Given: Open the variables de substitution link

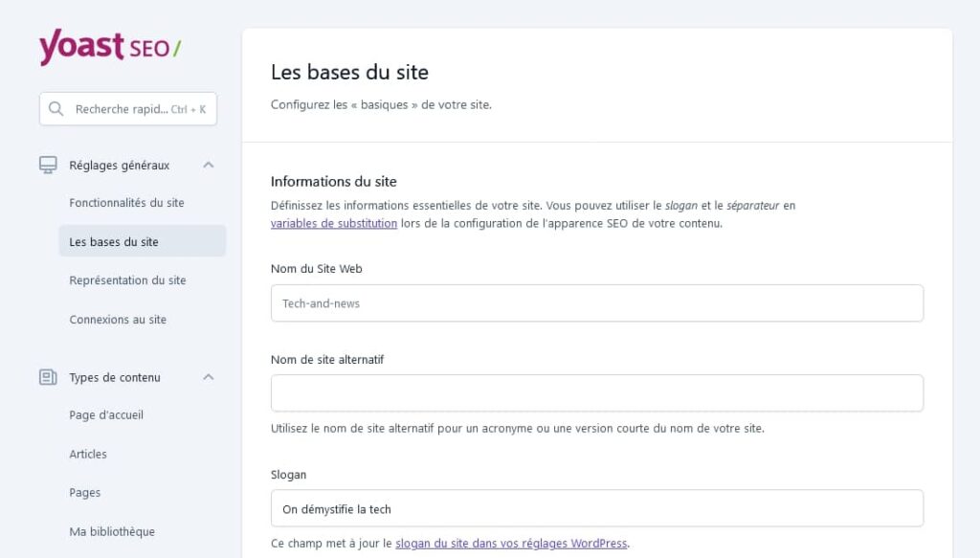Looking at the screenshot, I should tap(333, 223).
